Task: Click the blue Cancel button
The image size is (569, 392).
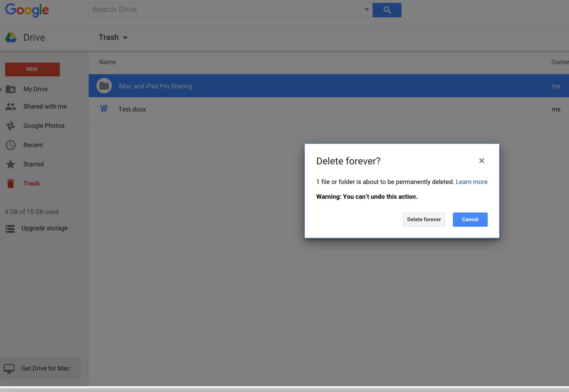Action: pos(470,220)
